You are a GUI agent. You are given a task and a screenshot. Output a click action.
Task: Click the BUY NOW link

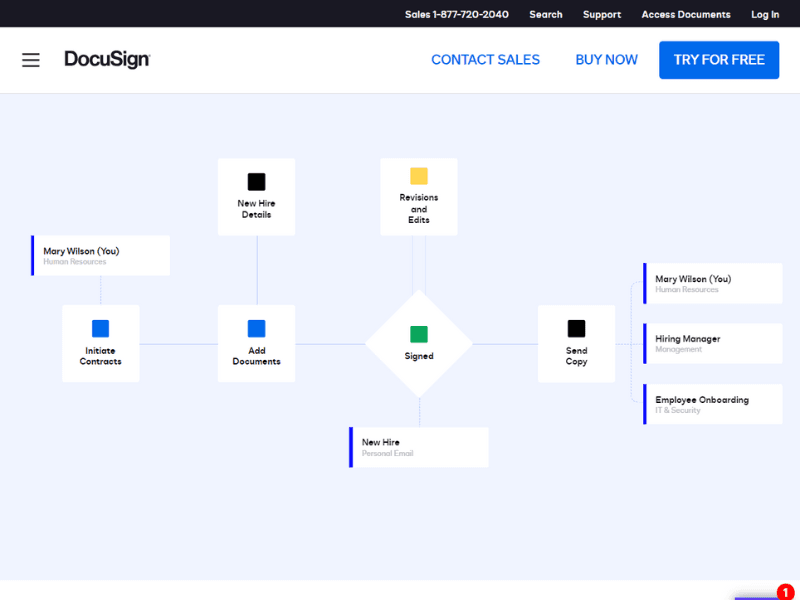606,60
